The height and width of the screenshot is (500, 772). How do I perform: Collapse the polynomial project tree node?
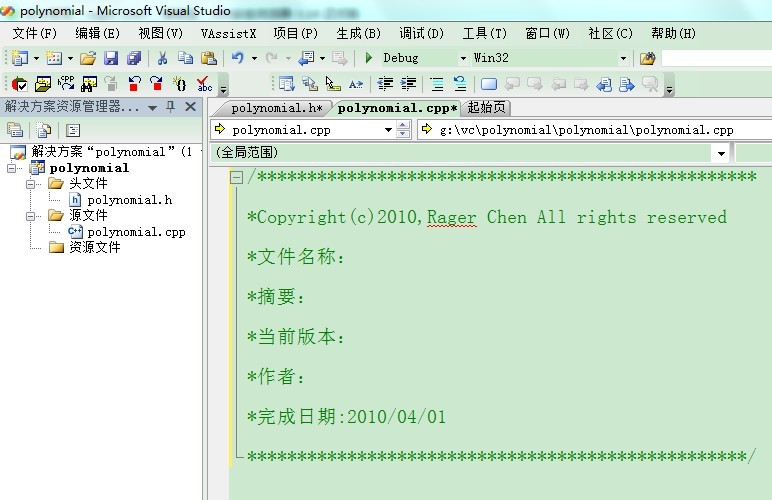[x=12, y=168]
